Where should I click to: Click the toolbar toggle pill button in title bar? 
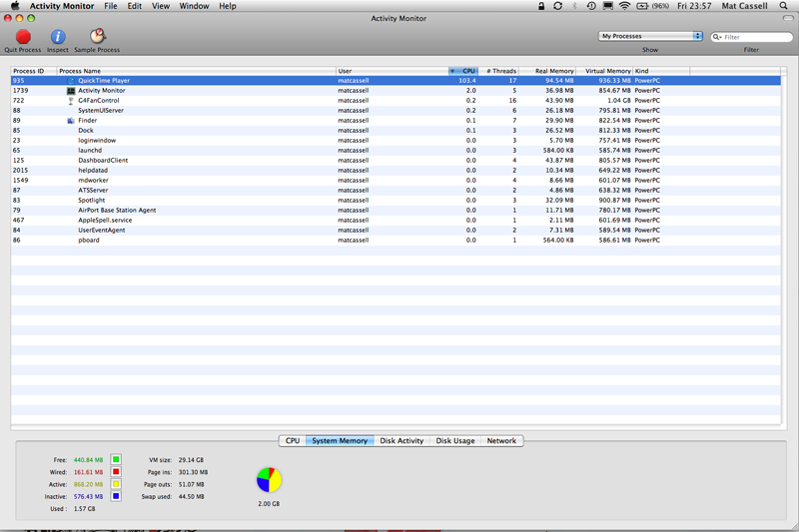[x=788, y=18]
